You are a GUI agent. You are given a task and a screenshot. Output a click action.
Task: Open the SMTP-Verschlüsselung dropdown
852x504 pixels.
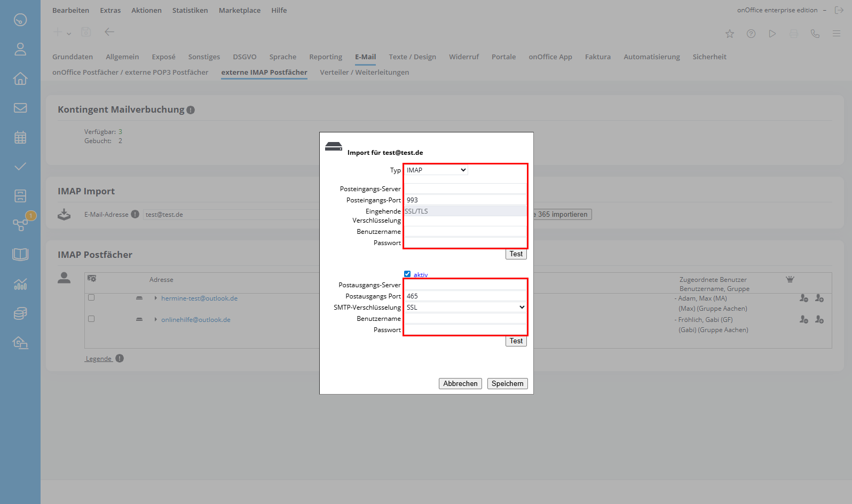(x=465, y=308)
